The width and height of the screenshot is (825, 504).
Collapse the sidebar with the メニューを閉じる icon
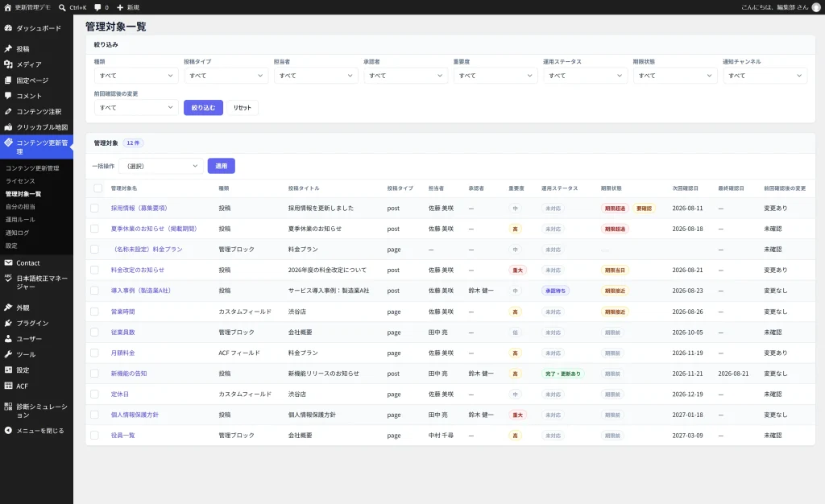point(8,431)
